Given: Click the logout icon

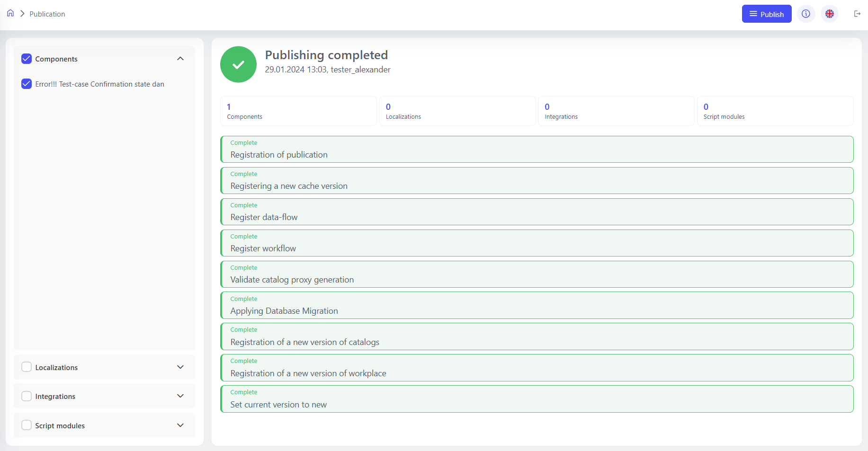Looking at the screenshot, I should (857, 14).
